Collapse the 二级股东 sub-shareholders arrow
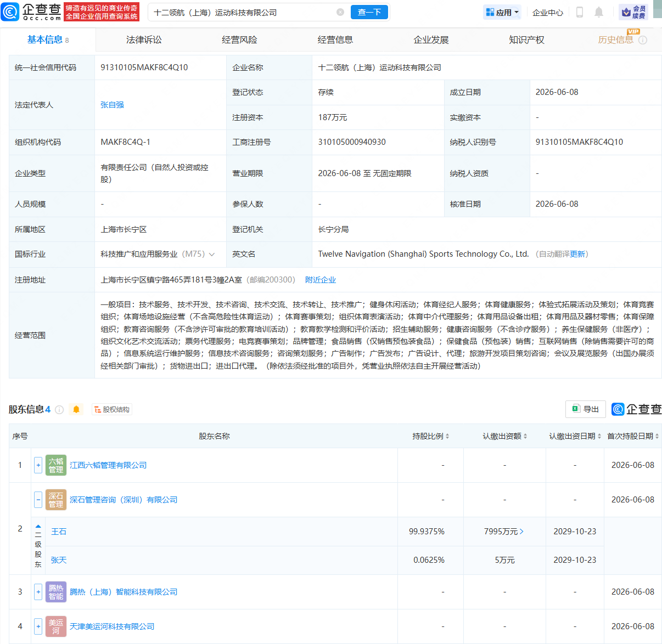Image resolution: width=662 pixels, height=644 pixels. (x=38, y=526)
